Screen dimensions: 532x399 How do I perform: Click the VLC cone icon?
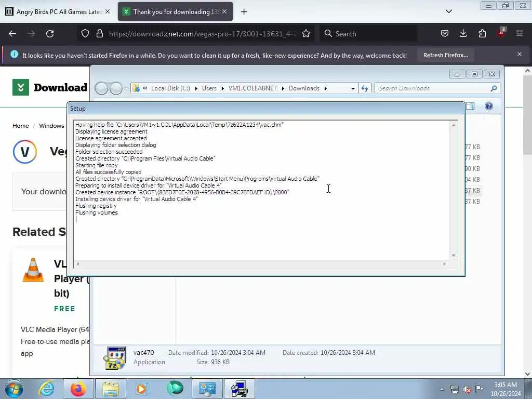point(33,270)
